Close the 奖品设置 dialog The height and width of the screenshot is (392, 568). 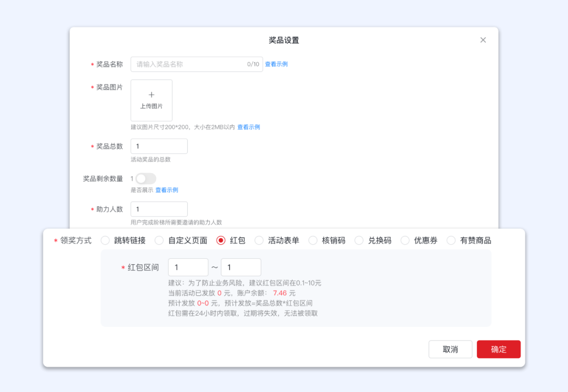tap(483, 39)
